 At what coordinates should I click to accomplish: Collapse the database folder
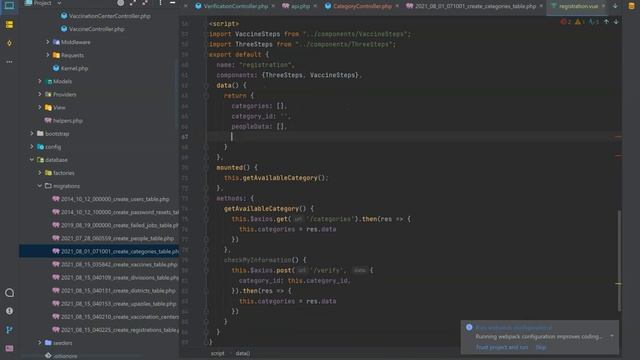[32, 160]
